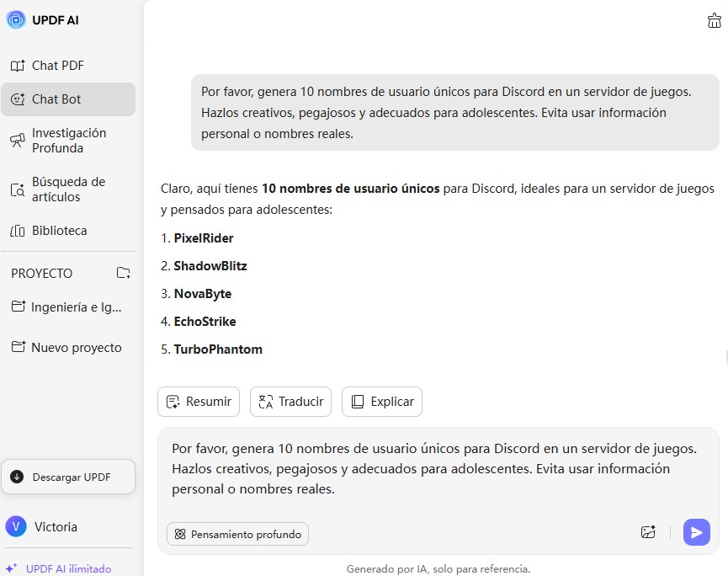Click the clear chat broom icon
This screenshot has width=728, height=576.
tap(715, 21)
